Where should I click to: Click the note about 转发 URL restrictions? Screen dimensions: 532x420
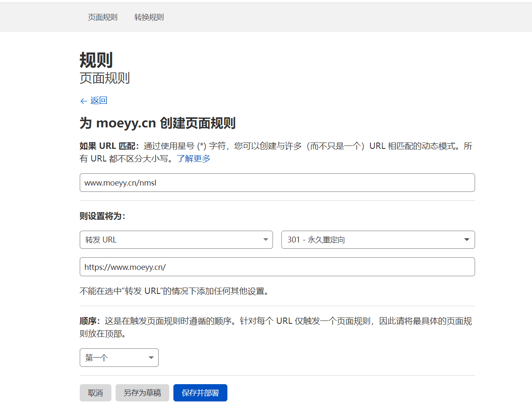(175, 291)
